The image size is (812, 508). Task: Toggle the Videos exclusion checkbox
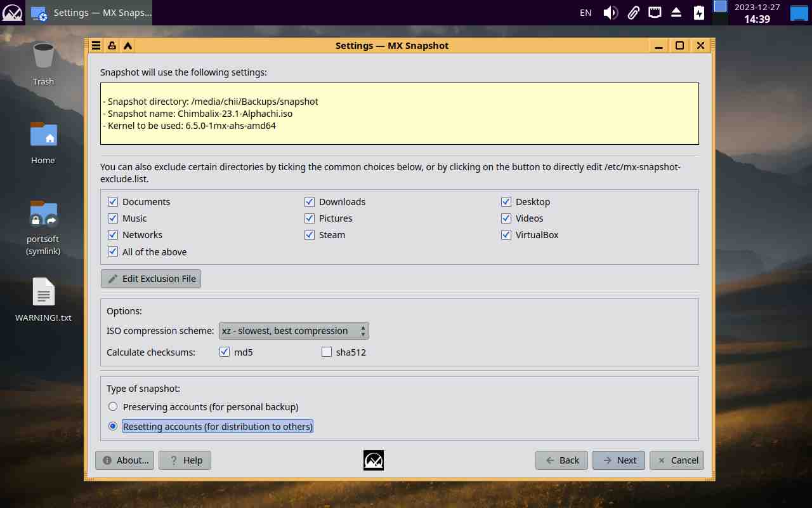(x=506, y=218)
